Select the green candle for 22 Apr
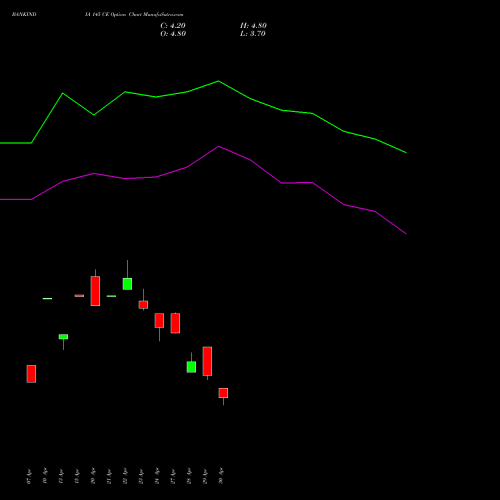500x500 pixels. 127,284
